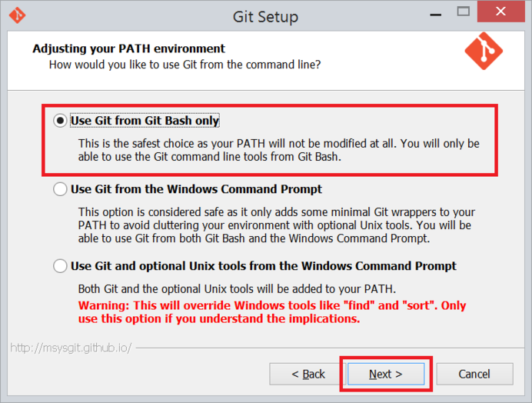The height and width of the screenshot is (403, 532).
Task: Click the safest choice description text
Action: pos(279,150)
